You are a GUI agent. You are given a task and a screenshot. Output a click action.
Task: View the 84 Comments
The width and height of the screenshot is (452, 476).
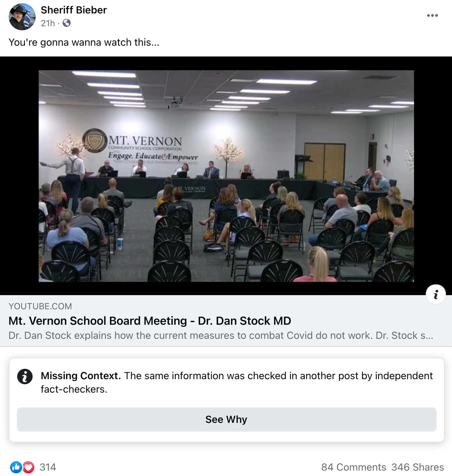tap(353, 467)
